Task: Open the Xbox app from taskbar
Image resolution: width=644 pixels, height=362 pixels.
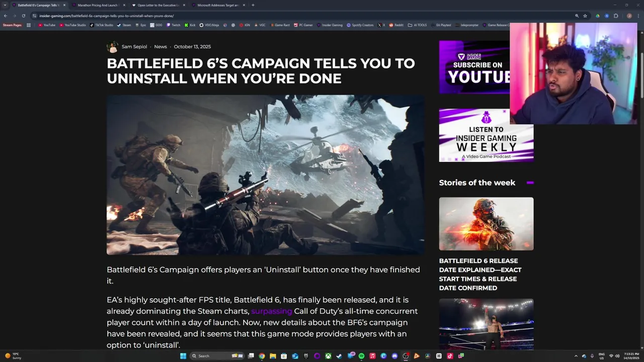Action: pos(328,356)
